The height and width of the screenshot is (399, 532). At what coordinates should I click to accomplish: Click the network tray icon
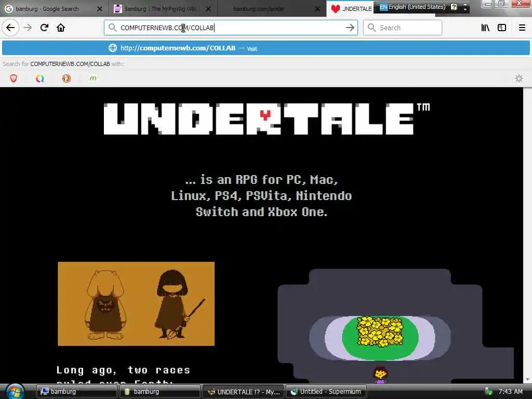pyautogui.click(x=488, y=392)
